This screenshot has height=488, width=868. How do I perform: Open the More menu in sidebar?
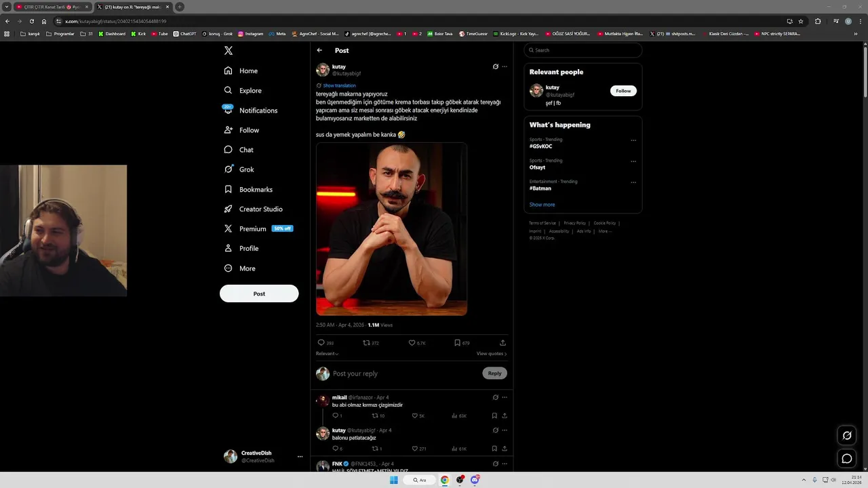[x=239, y=268]
